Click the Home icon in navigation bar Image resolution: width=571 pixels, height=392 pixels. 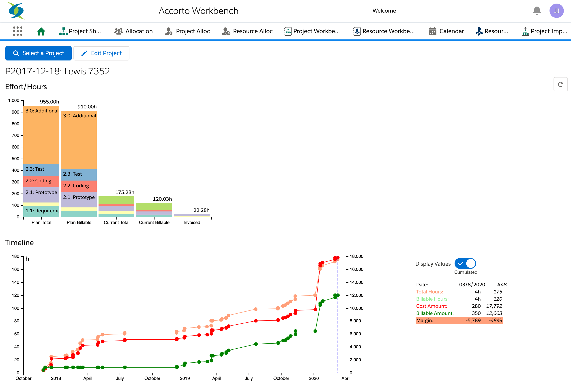point(41,31)
